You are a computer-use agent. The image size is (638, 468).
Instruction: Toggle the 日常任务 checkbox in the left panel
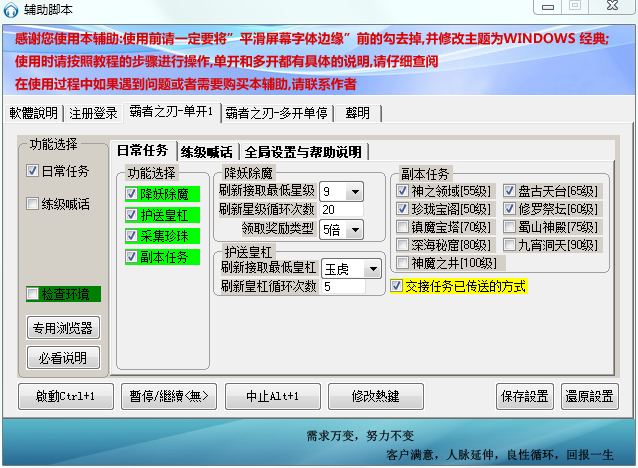33,171
